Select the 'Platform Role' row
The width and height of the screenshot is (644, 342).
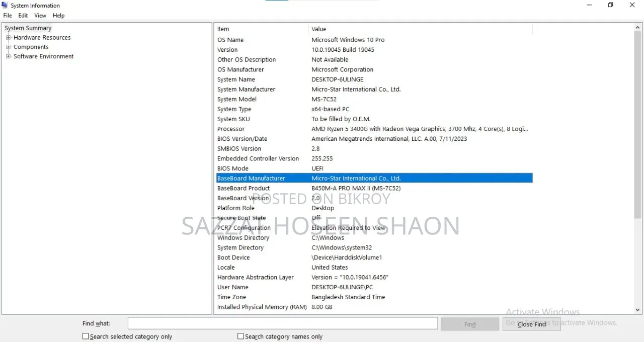(x=374, y=208)
